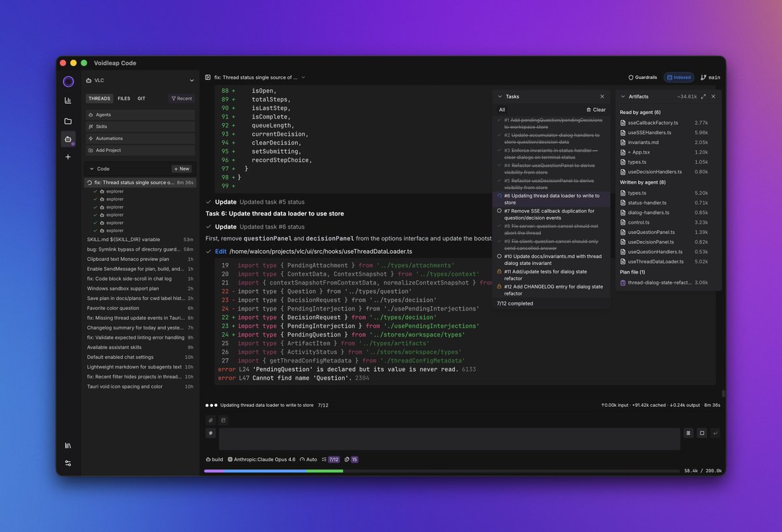Open the Skills menu item
This screenshot has height=532, width=782.
click(x=140, y=126)
